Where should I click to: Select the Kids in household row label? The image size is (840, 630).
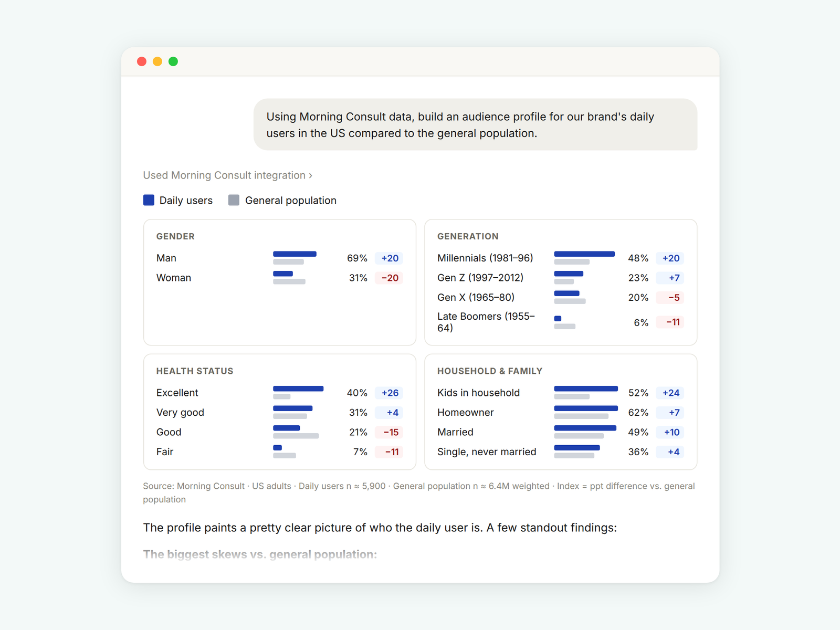pyautogui.click(x=478, y=393)
